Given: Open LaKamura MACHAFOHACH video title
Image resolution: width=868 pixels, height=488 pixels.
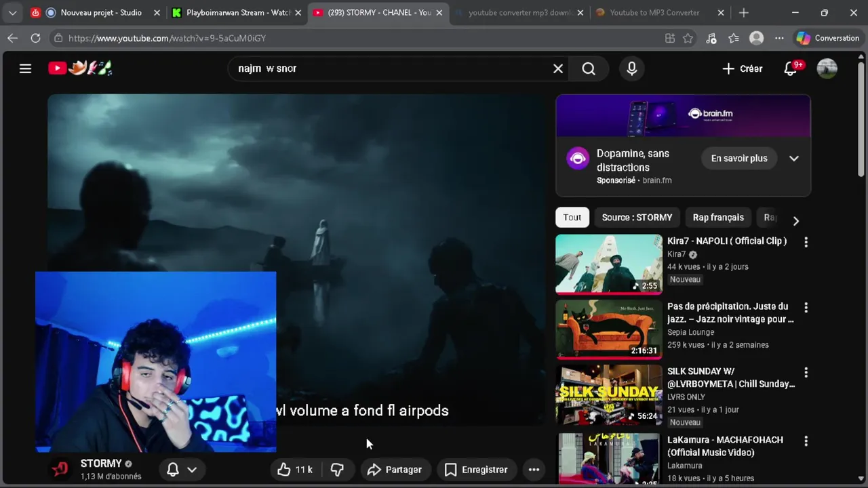Looking at the screenshot, I should click(x=725, y=446).
